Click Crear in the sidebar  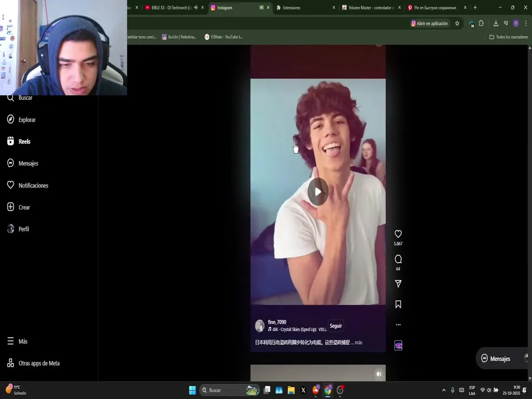coord(19,207)
